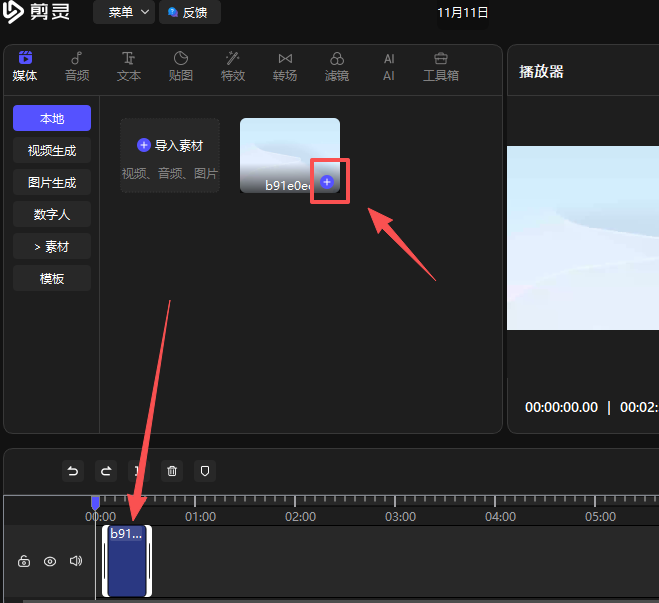The image size is (659, 603).
Task: Delete the selected clip with trash icon
Action: (172, 470)
